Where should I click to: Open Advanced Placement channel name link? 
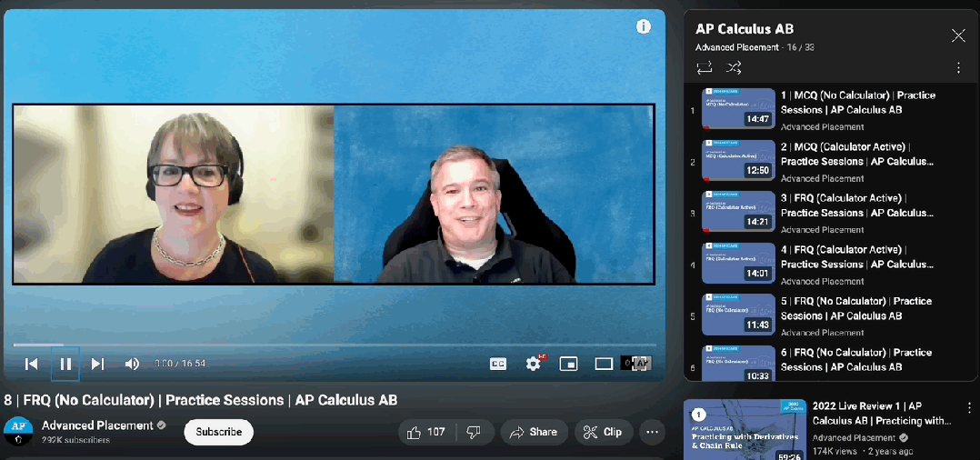tap(97, 425)
